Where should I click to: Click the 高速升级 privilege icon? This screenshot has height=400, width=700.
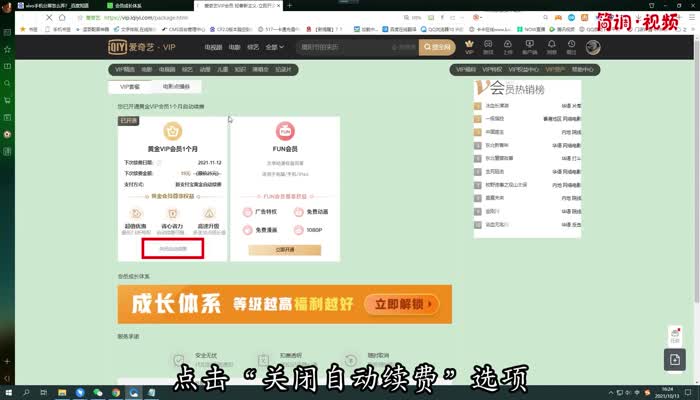(209, 213)
